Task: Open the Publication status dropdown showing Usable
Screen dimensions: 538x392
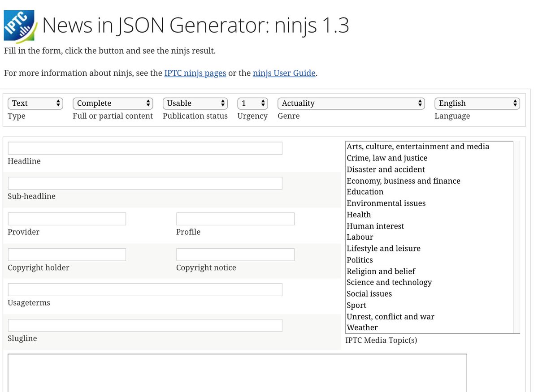Action: tap(195, 103)
